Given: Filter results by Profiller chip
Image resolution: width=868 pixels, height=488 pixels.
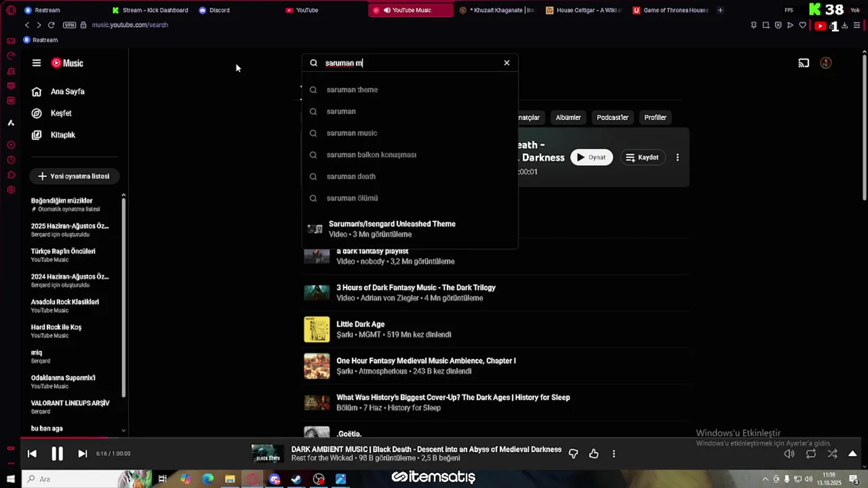Looking at the screenshot, I should (x=655, y=117).
